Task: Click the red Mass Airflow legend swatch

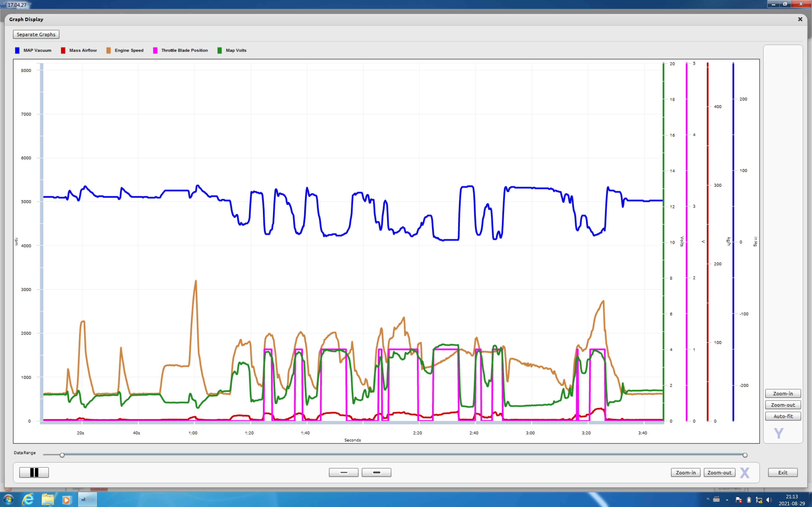Action: pyautogui.click(x=63, y=50)
